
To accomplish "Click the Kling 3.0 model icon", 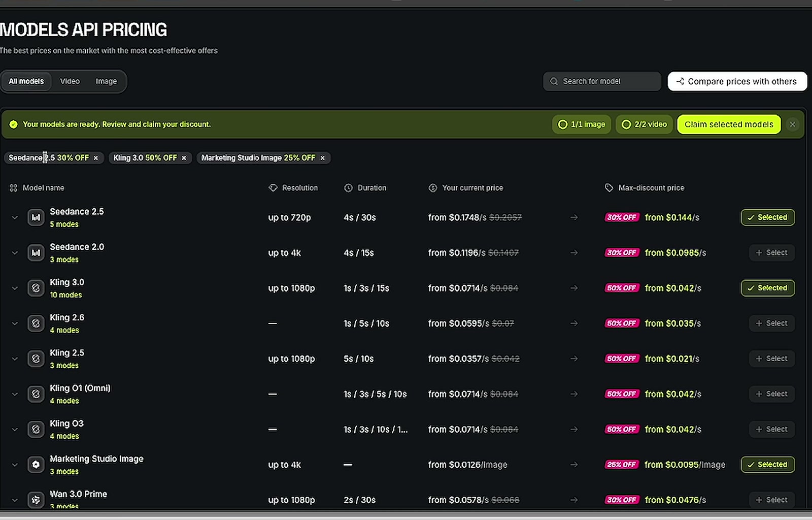I will tap(36, 288).
